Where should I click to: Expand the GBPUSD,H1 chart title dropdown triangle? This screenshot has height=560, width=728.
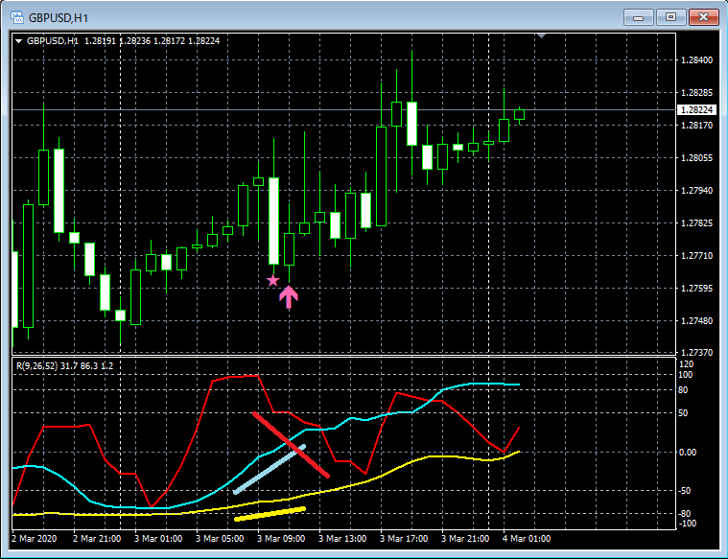click(19, 41)
